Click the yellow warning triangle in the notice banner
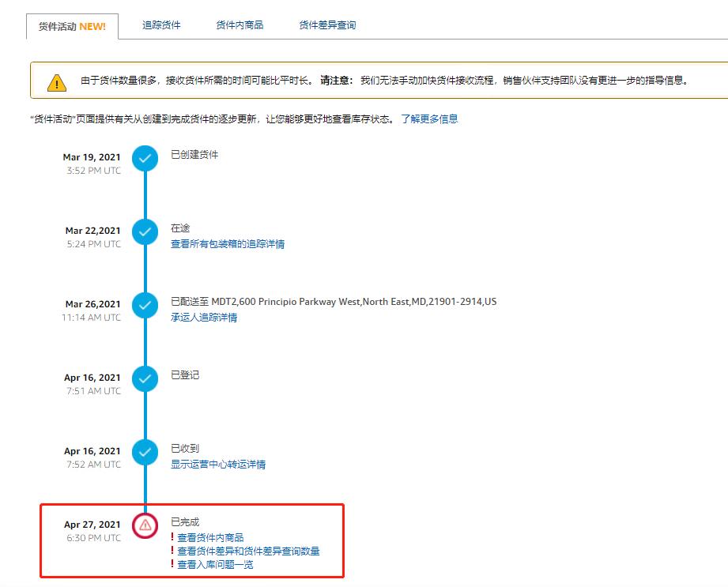 [53, 80]
